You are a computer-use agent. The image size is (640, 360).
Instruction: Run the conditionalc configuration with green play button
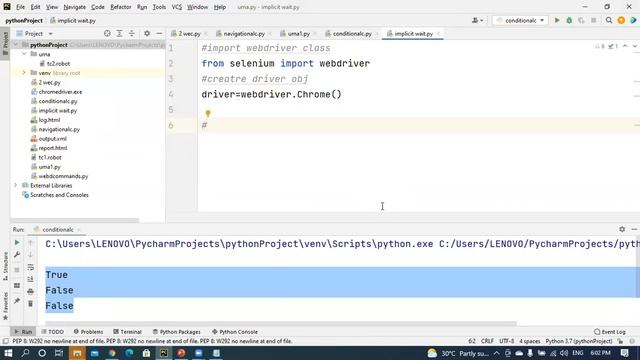coord(557,20)
